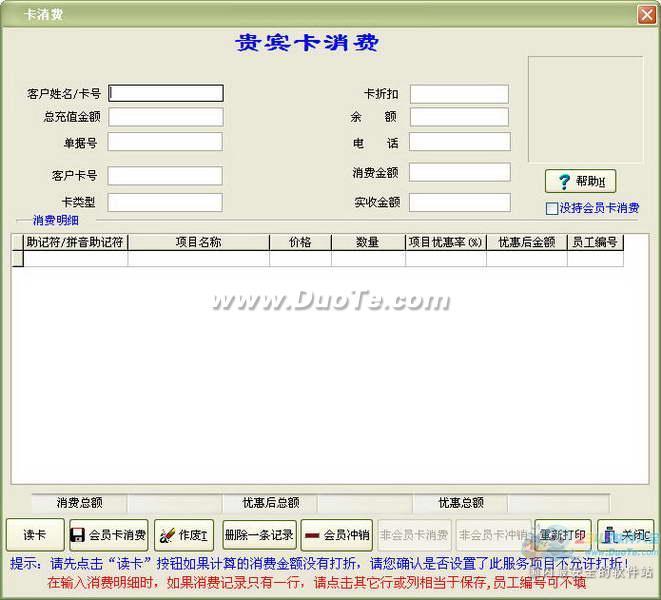Click the 卡折扣 discount field
Screen dimensions: 661x600
[x=459, y=94]
